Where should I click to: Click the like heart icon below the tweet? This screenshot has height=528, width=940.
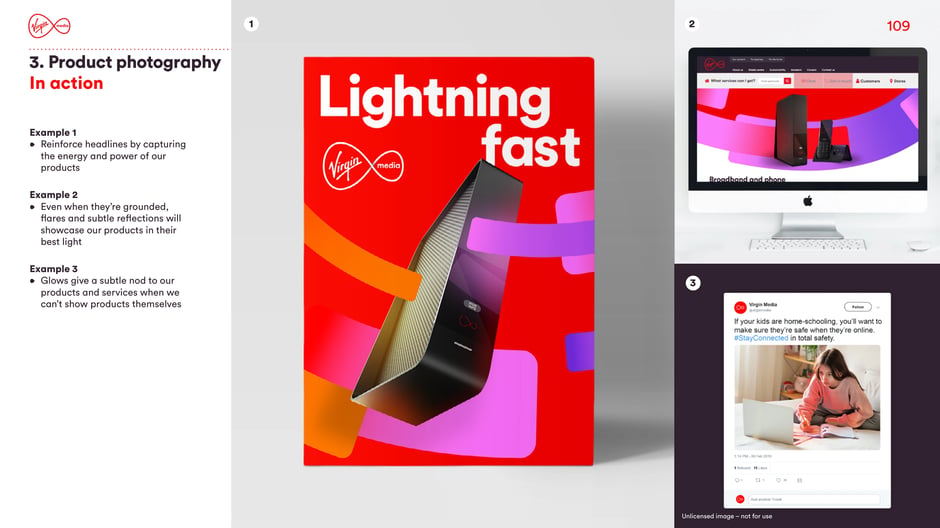[x=779, y=480]
